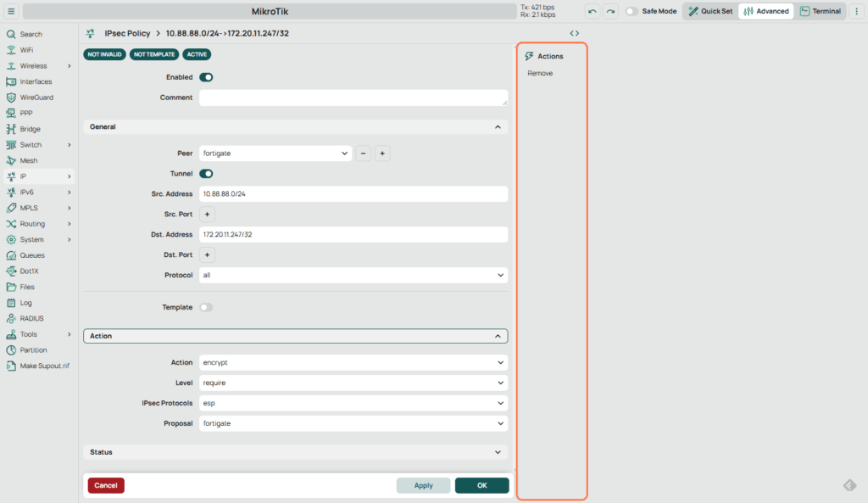
Task: Open the Protocol dropdown
Action: point(353,276)
